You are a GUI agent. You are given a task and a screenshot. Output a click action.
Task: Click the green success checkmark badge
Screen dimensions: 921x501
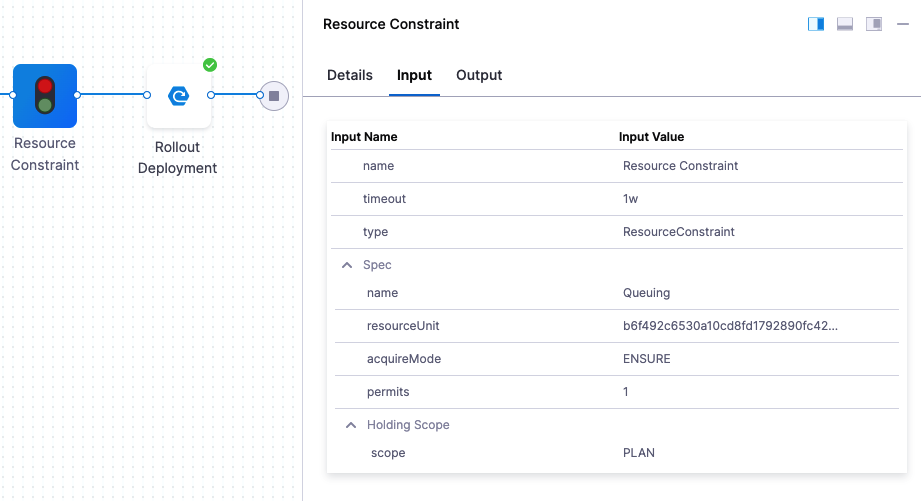pyautogui.click(x=210, y=65)
